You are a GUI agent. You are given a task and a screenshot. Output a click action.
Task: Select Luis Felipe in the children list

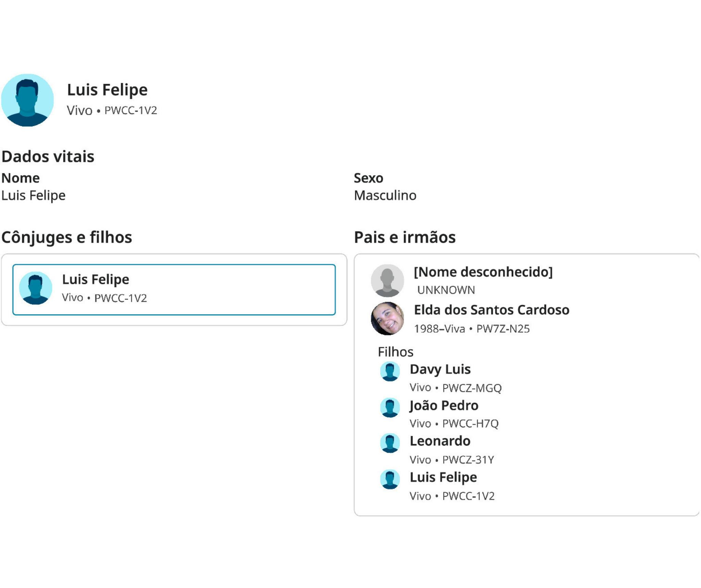coord(443,477)
